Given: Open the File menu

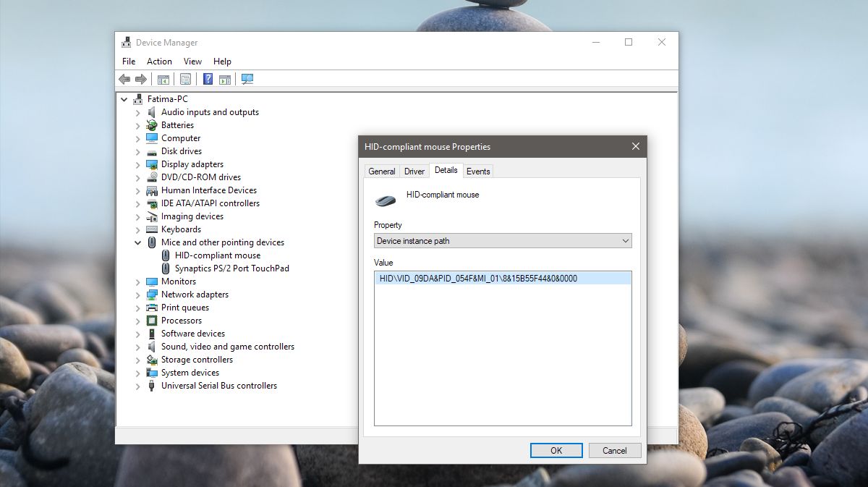Looking at the screenshot, I should point(129,62).
